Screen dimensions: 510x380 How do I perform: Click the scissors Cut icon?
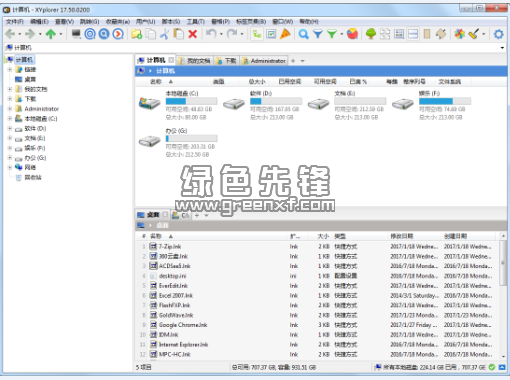[165, 34]
